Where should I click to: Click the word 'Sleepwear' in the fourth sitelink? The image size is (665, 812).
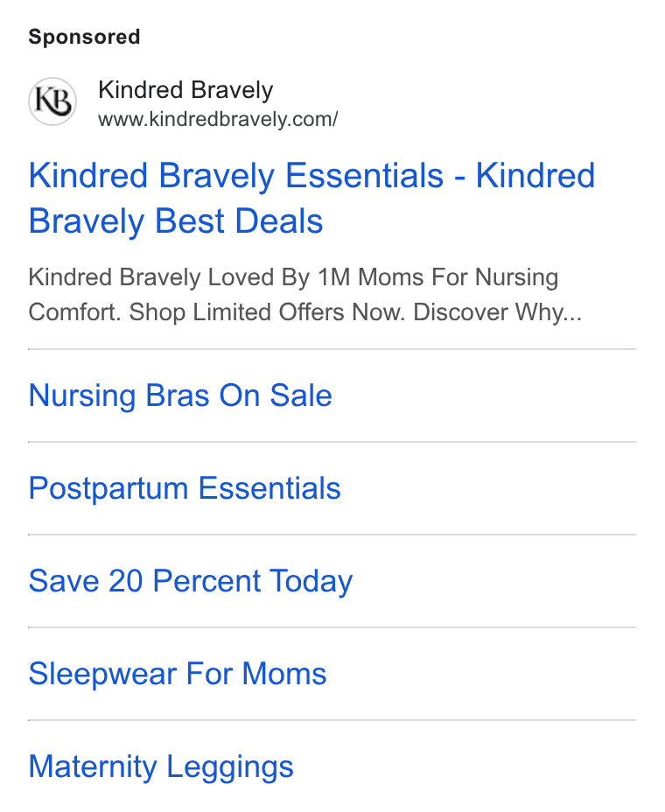click(102, 674)
